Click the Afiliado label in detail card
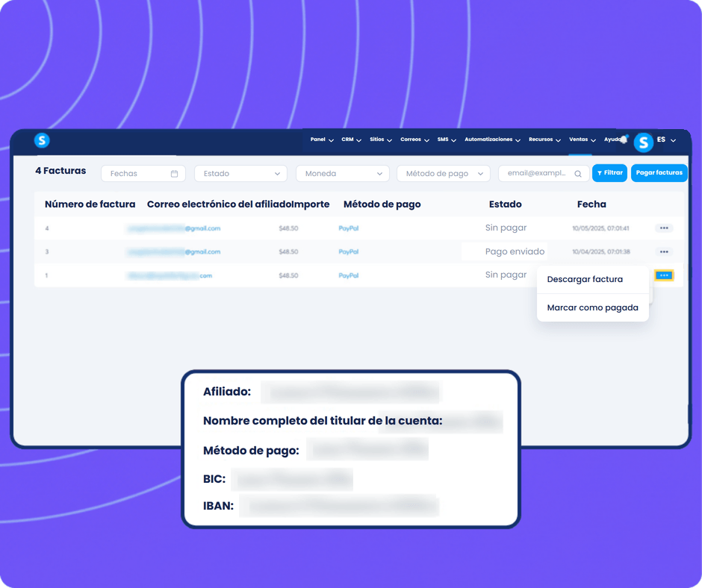The image size is (702, 588). click(x=227, y=392)
